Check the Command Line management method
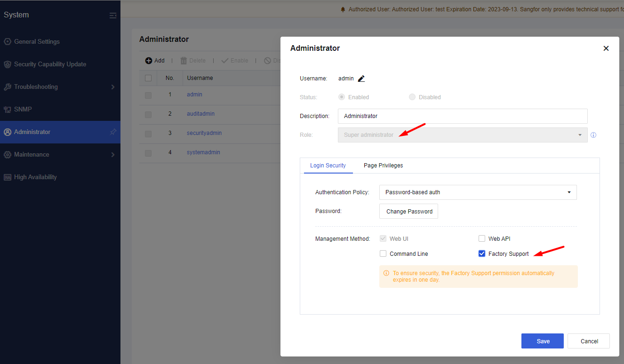 click(383, 253)
